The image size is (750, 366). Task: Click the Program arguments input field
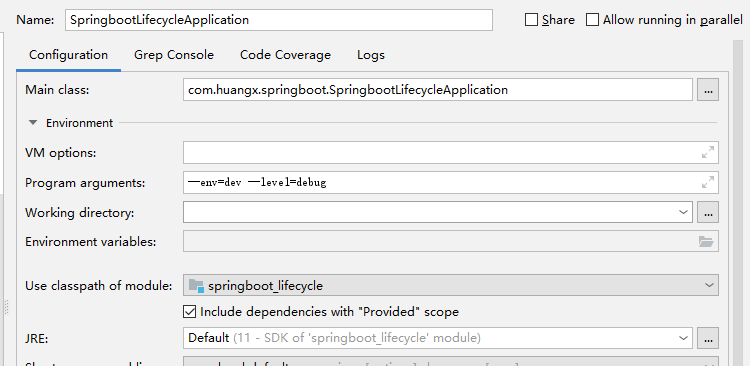pyautogui.click(x=451, y=182)
